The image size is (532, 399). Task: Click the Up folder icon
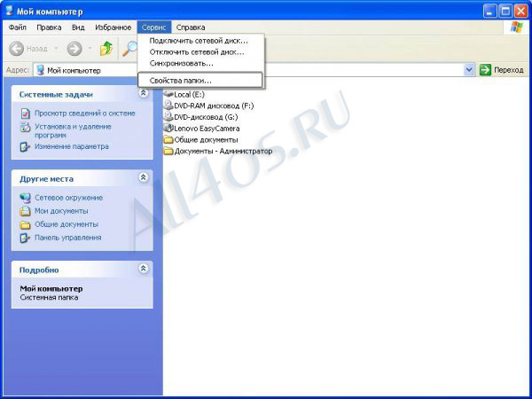coord(106,49)
